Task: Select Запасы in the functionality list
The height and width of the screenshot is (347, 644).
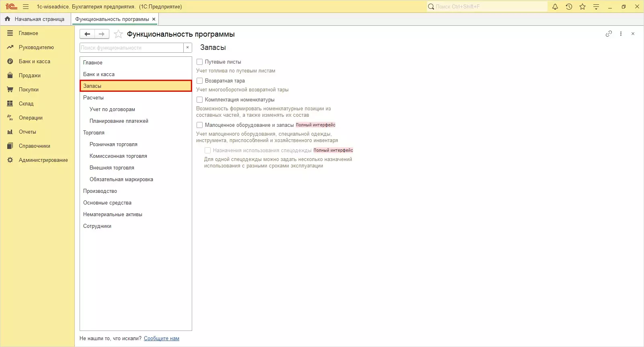Action: [x=136, y=86]
